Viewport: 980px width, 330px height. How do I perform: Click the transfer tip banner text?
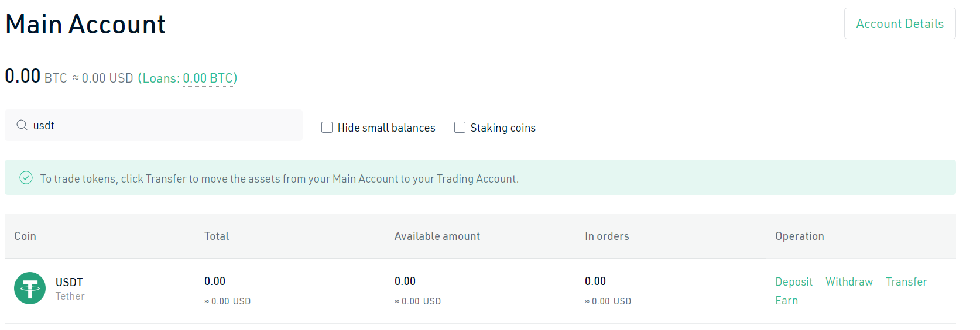coord(279,178)
